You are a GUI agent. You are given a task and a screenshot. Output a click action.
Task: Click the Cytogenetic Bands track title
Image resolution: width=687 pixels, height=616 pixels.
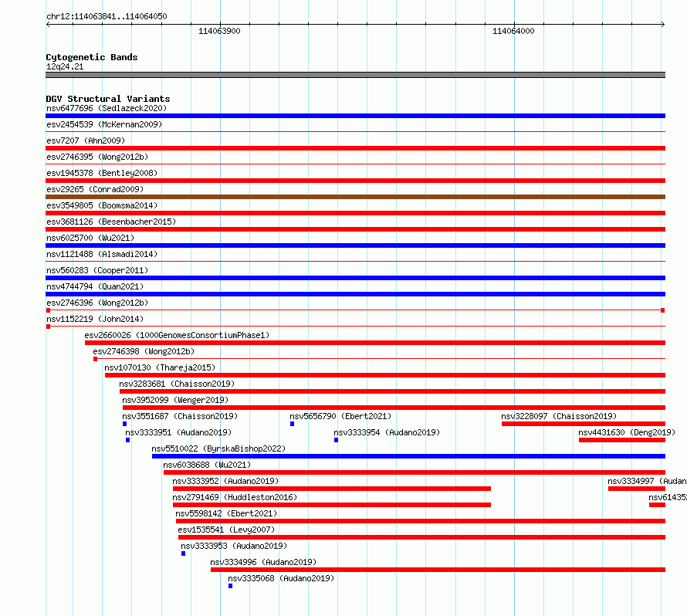coord(92,57)
